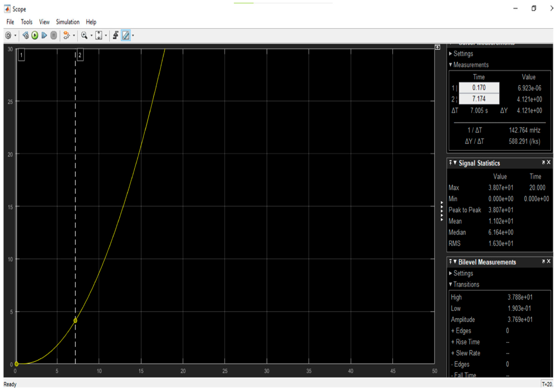This screenshot has width=558, height=392.
Task: Open the Help menu
Action: point(91,22)
